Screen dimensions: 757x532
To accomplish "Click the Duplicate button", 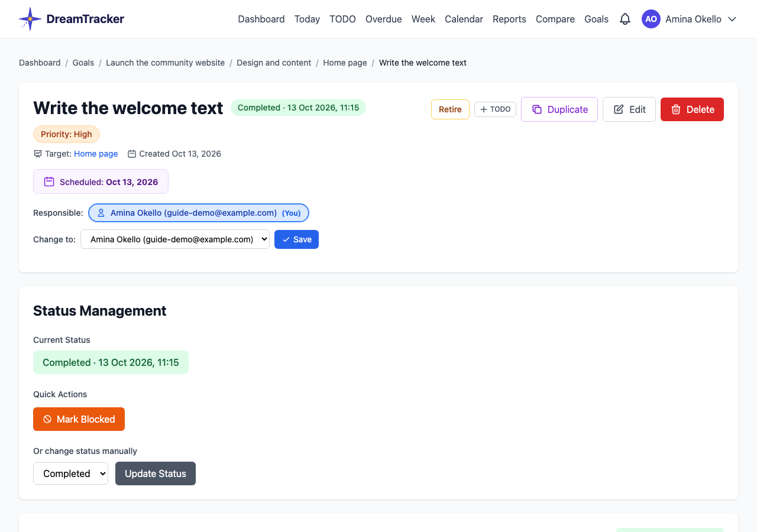I will (559, 109).
